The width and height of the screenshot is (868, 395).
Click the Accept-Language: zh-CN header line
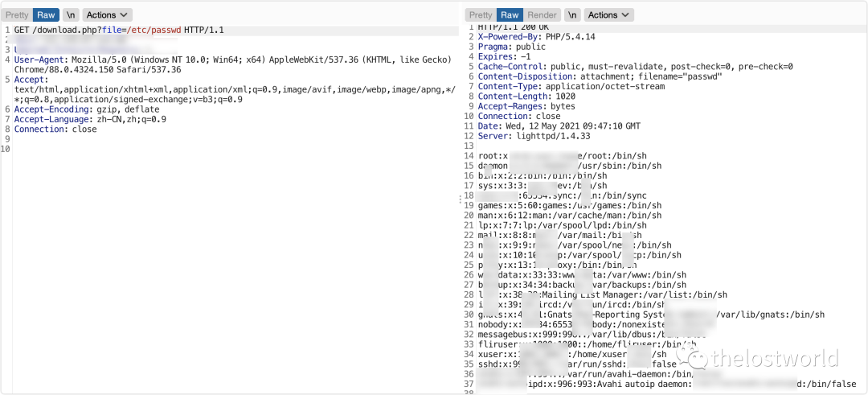(90, 119)
